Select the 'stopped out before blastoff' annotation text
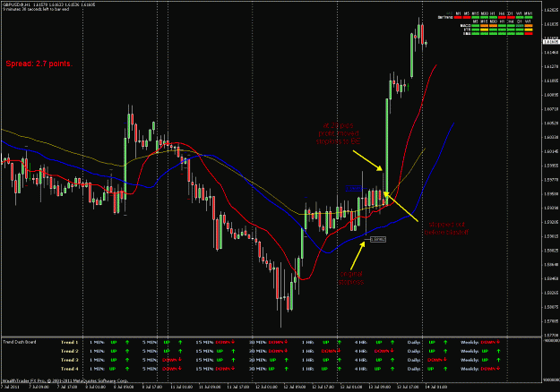560x392 pixels. pos(446,228)
